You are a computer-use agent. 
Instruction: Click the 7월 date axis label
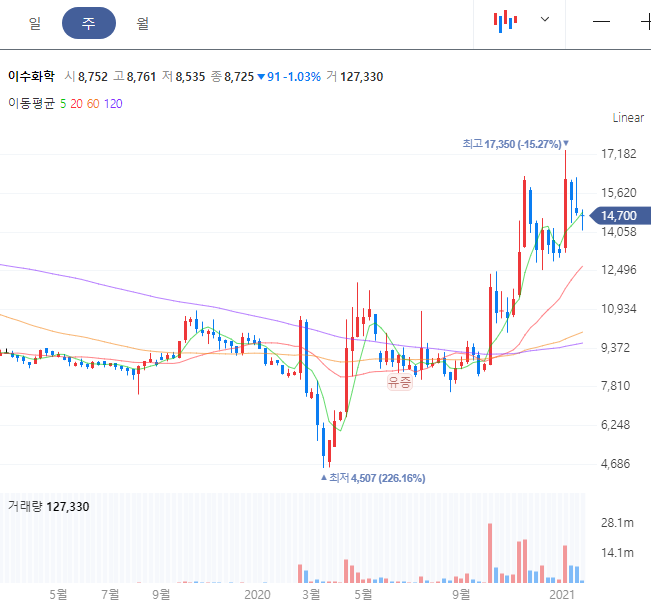[110, 594]
